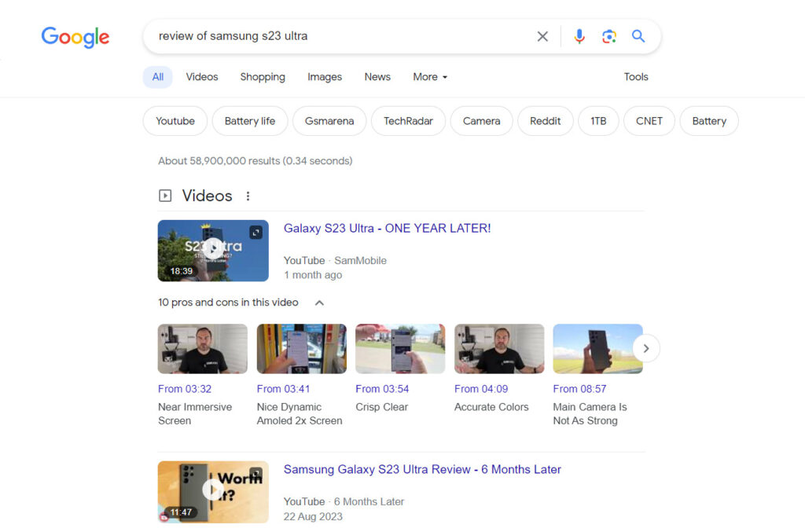Start voice search with the microphone icon
Screen dimensions: 805x532
pos(579,36)
